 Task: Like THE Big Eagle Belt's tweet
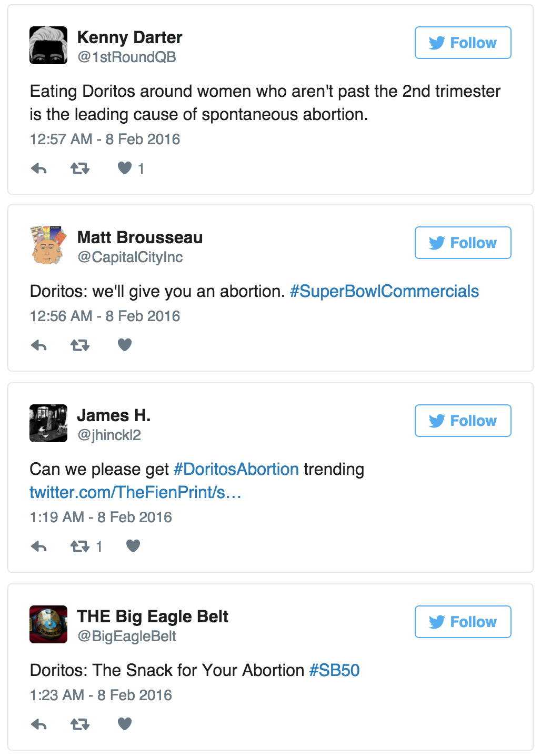pos(125,724)
